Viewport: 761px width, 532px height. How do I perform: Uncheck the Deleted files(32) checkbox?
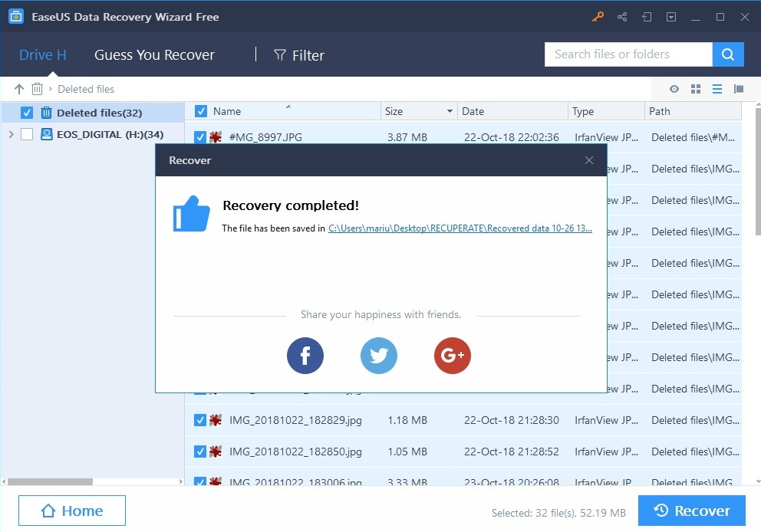(x=27, y=113)
